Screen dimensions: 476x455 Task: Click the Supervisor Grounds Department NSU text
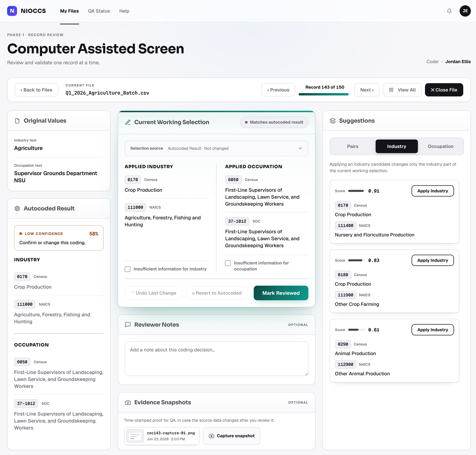click(x=56, y=177)
